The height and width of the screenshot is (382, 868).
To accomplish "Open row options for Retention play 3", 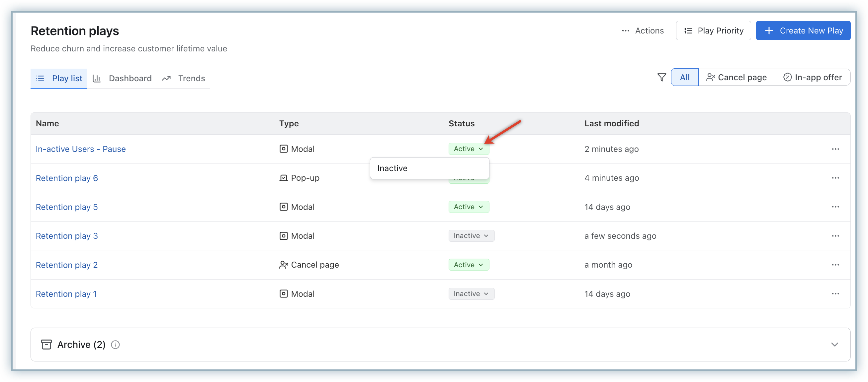I will (835, 236).
